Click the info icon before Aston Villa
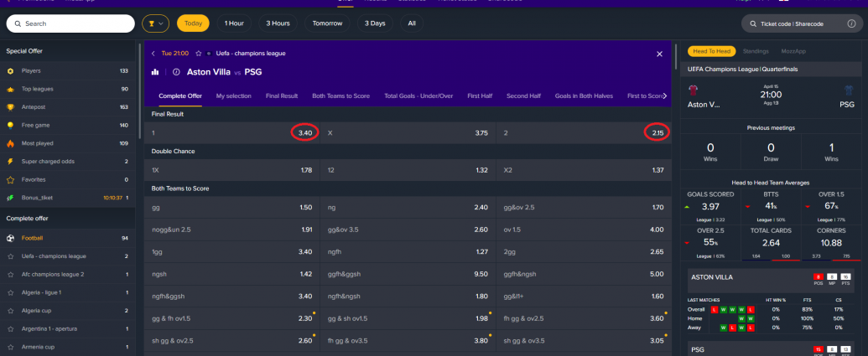This screenshot has height=356, width=868. coord(177,72)
